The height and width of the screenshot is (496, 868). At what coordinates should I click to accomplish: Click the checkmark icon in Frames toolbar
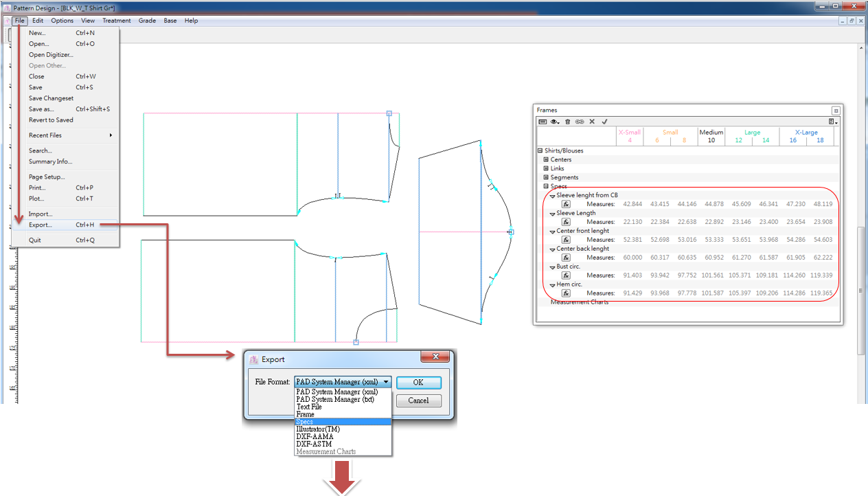604,122
